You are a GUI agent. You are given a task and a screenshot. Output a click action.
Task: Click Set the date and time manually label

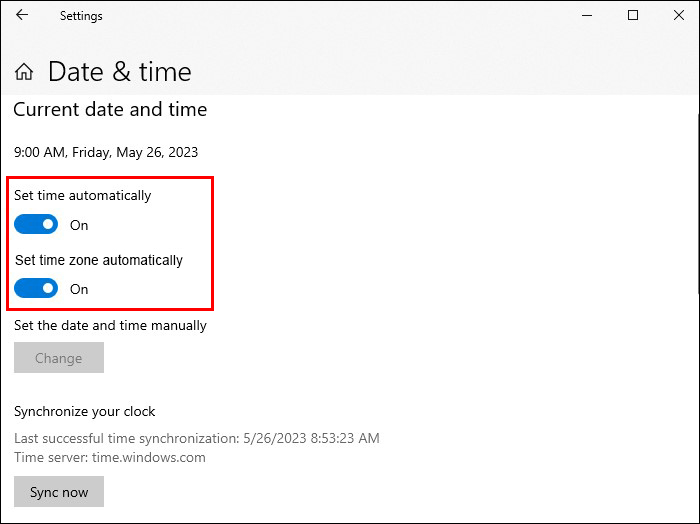point(110,325)
